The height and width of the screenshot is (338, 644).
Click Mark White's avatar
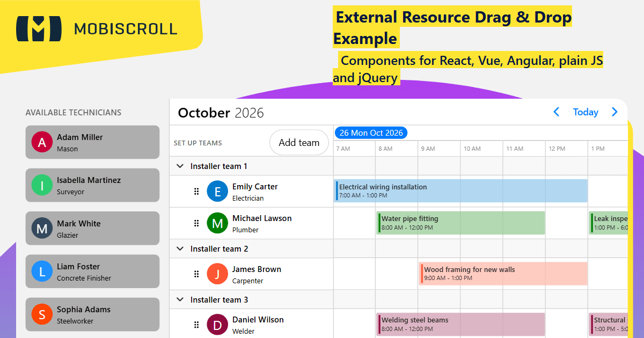coord(42,229)
